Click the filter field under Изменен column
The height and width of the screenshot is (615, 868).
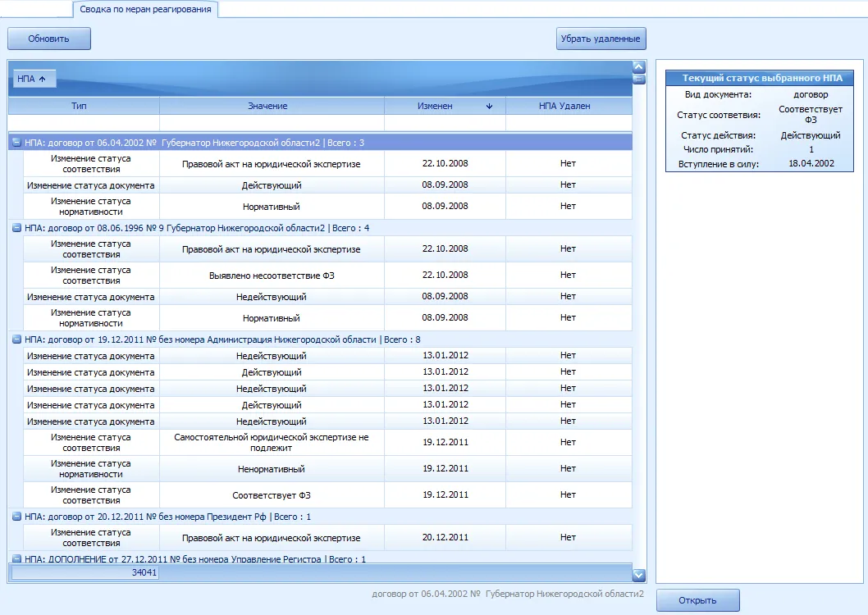point(445,123)
